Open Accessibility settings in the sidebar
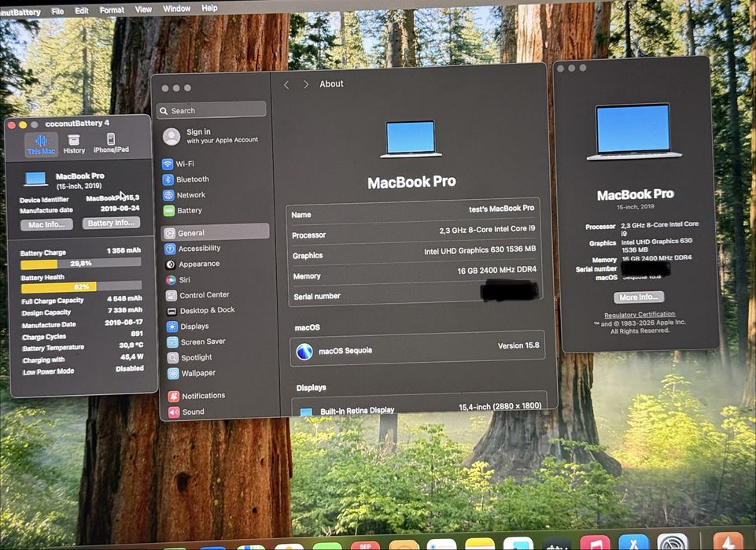This screenshot has height=550, width=756. pyautogui.click(x=193, y=248)
